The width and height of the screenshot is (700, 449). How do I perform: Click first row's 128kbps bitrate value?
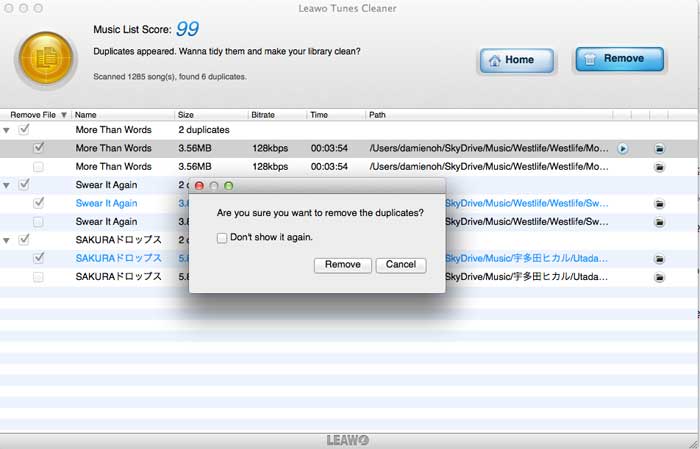coord(270,148)
